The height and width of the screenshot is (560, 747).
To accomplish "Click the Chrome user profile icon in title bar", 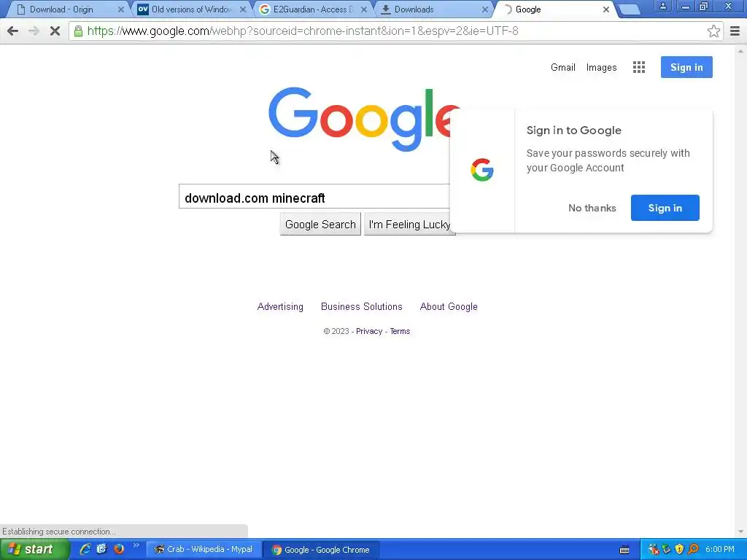I will click(662, 7).
